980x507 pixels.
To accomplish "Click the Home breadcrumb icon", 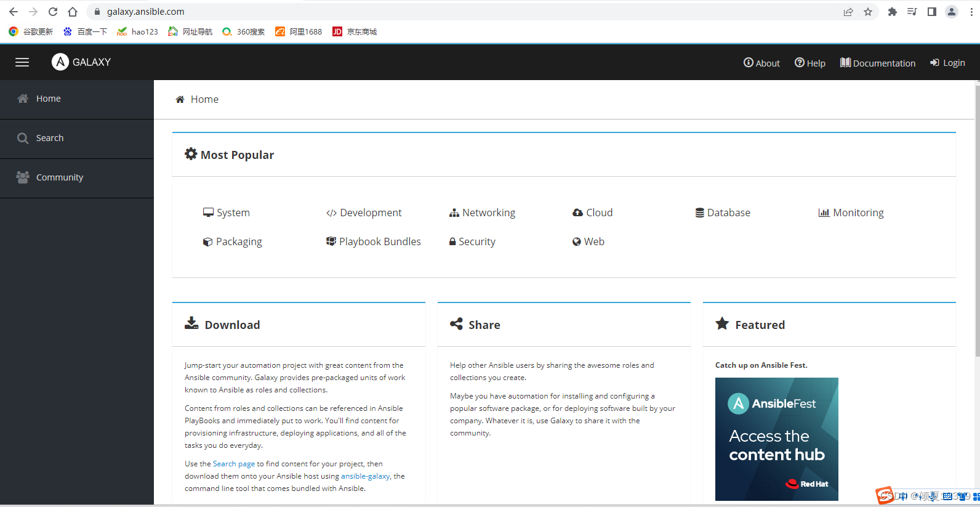I will pyautogui.click(x=180, y=99).
